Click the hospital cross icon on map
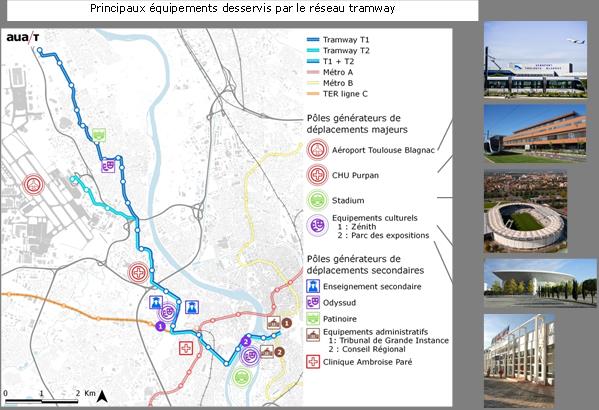599x410 pixels. (138, 273)
